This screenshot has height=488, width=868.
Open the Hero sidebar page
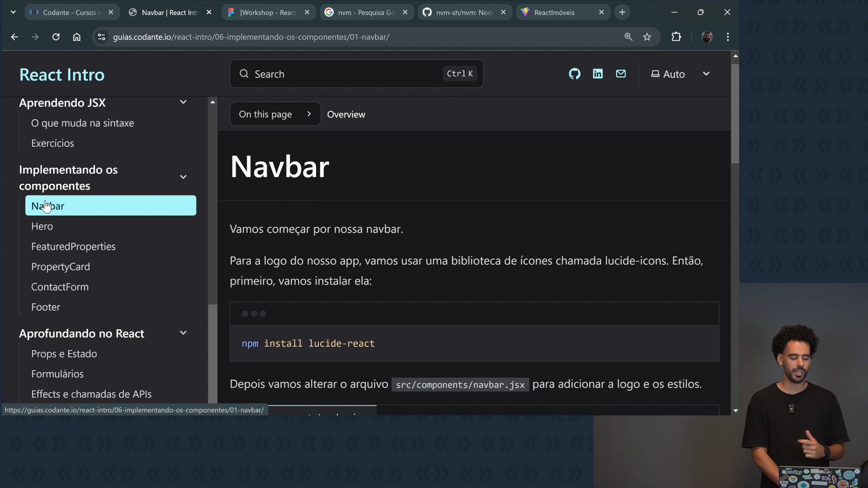(42, 226)
